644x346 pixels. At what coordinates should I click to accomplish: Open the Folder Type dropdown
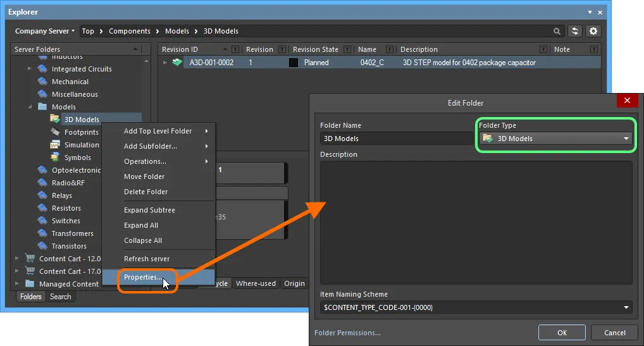coord(555,139)
